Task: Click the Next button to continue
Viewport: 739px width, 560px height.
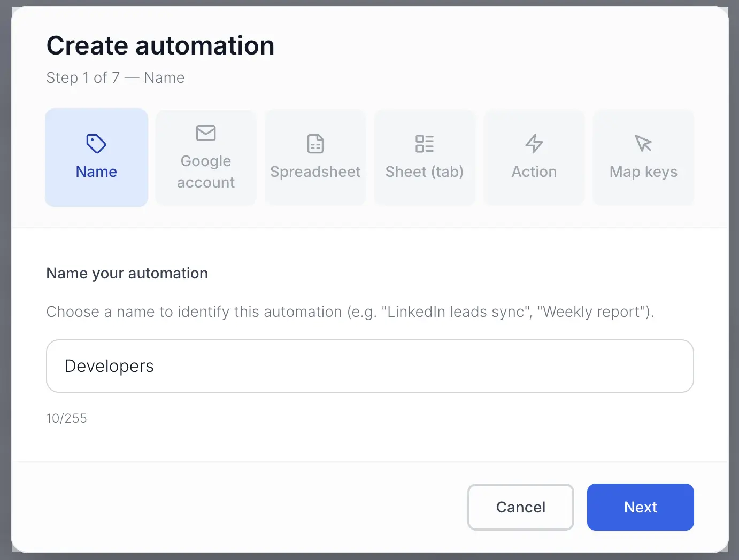Action: click(x=640, y=507)
